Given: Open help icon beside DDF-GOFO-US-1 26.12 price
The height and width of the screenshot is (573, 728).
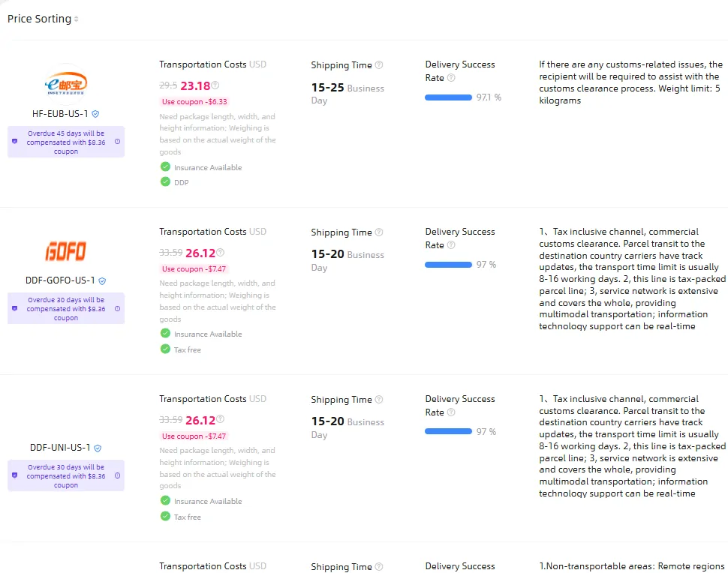Looking at the screenshot, I should click(220, 253).
